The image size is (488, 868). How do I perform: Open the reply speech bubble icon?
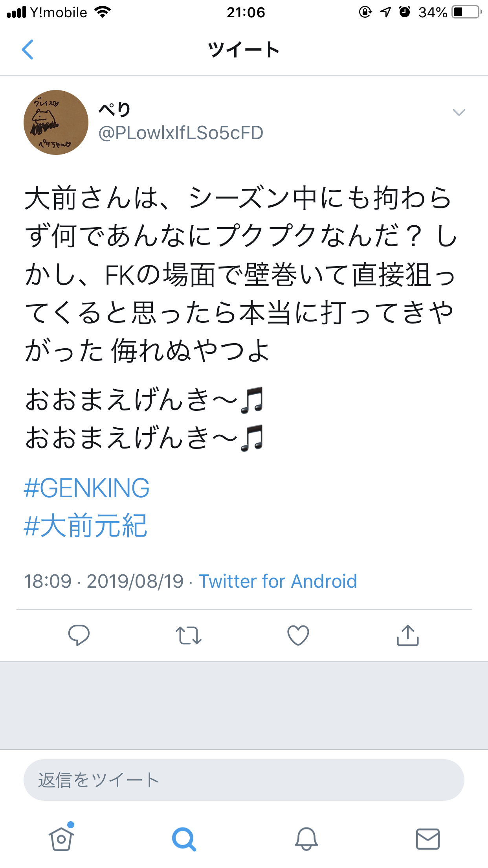tap(79, 635)
